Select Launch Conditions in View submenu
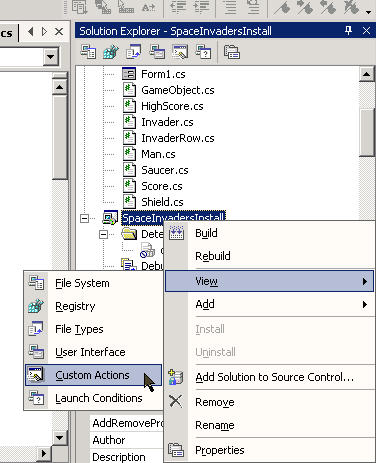Screen dimensions: 376x463 pyautogui.click(x=93, y=398)
